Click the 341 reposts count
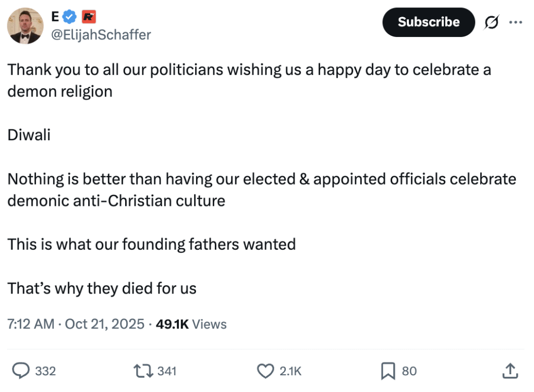 (167, 371)
